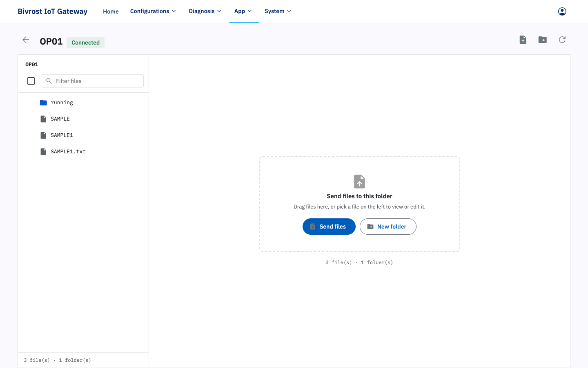
Task: Expand the Diagnosis dropdown menu
Action: (205, 11)
